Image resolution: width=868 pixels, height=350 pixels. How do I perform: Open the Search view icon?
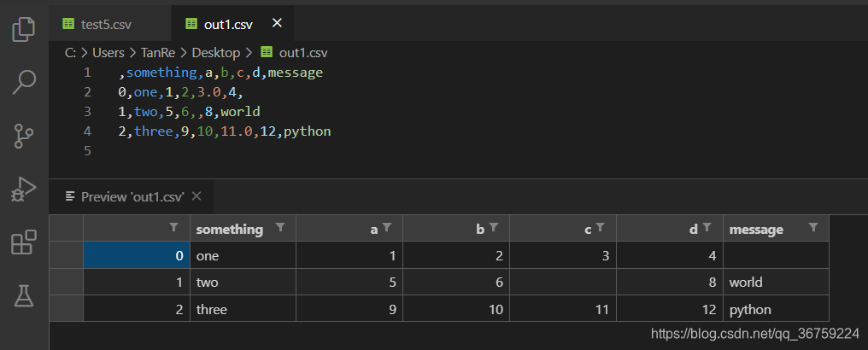click(24, 82)
